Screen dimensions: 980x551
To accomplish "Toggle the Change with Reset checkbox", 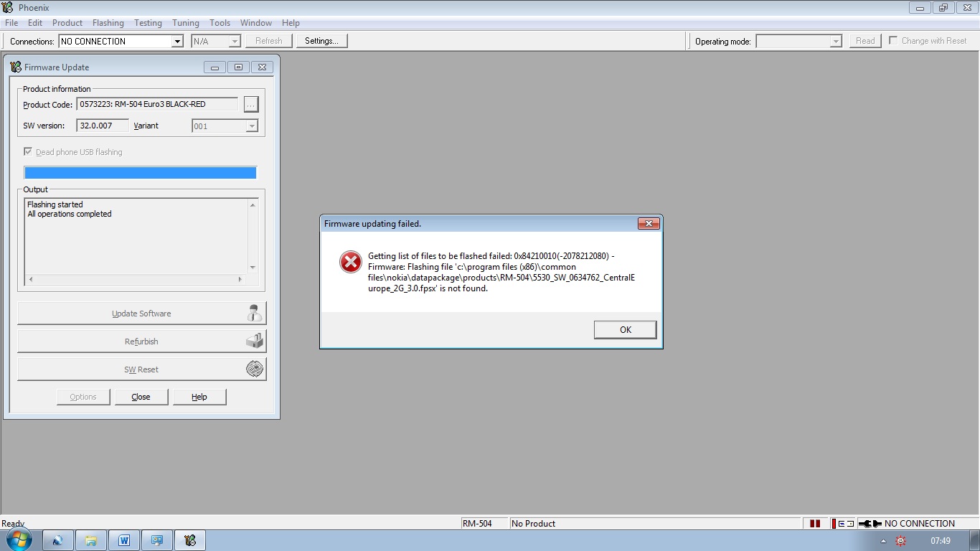I will [893, 40].
